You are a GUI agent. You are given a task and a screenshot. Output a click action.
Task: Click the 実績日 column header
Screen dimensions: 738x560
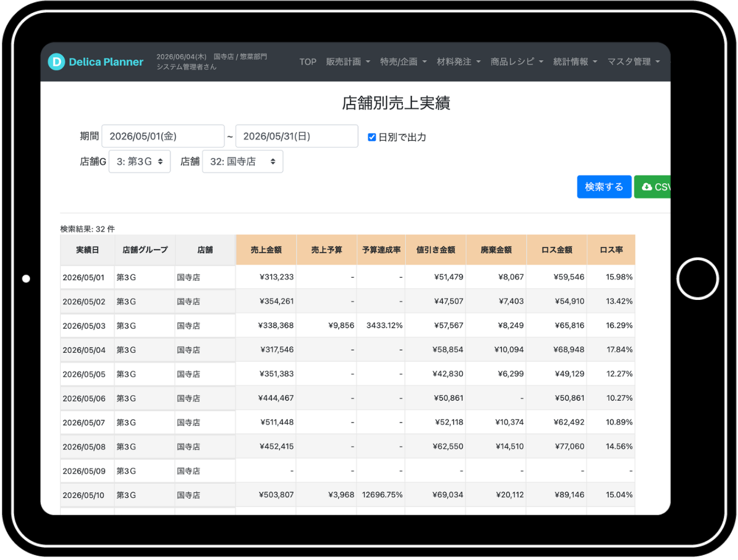pyautogui.click(x=87, y=250)
